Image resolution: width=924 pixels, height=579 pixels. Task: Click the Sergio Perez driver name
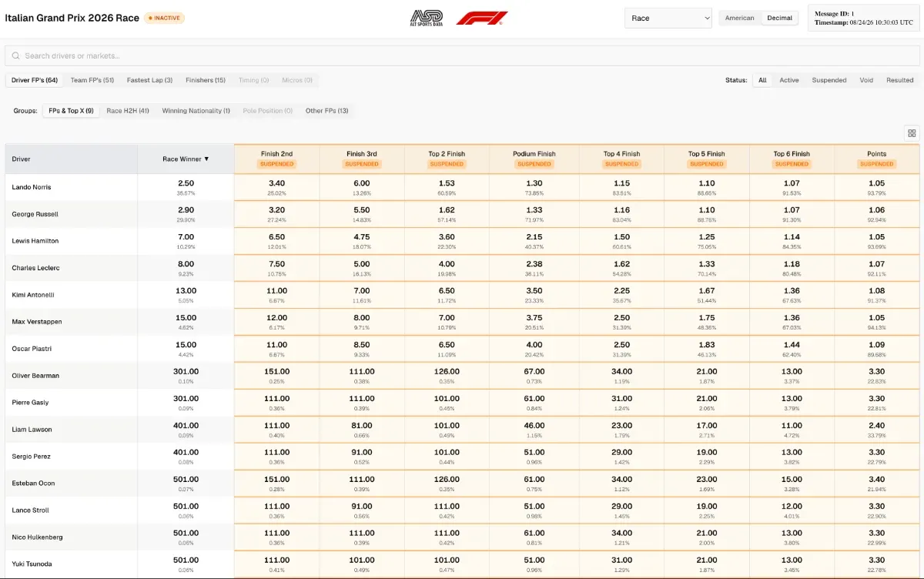click(x=31, y=457)
